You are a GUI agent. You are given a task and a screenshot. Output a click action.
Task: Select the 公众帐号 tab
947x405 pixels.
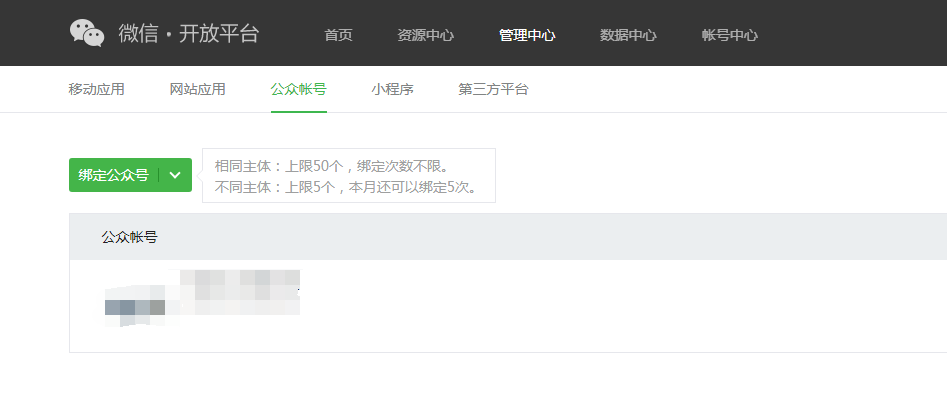pos(299,89)
